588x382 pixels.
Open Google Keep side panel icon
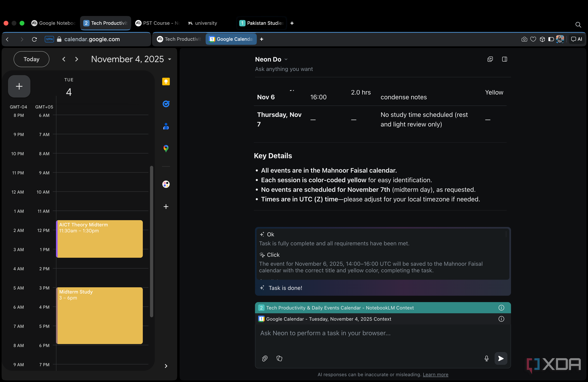click(166, 82)
